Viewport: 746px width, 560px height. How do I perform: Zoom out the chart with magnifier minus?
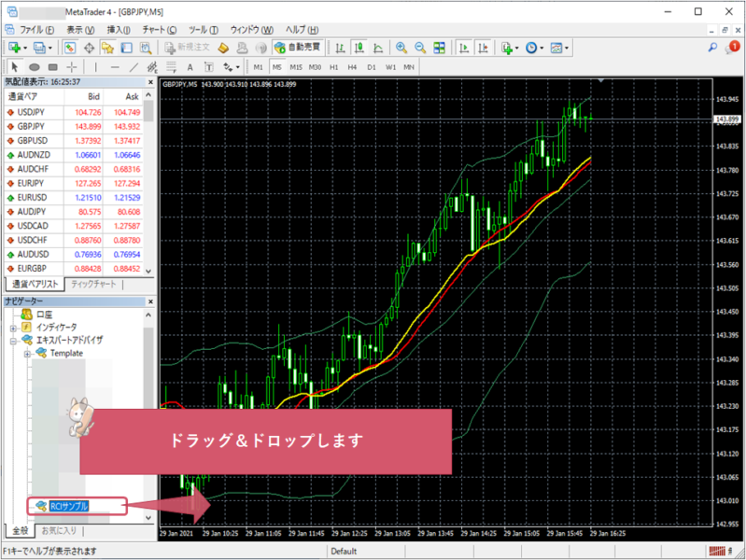[420, 48]
